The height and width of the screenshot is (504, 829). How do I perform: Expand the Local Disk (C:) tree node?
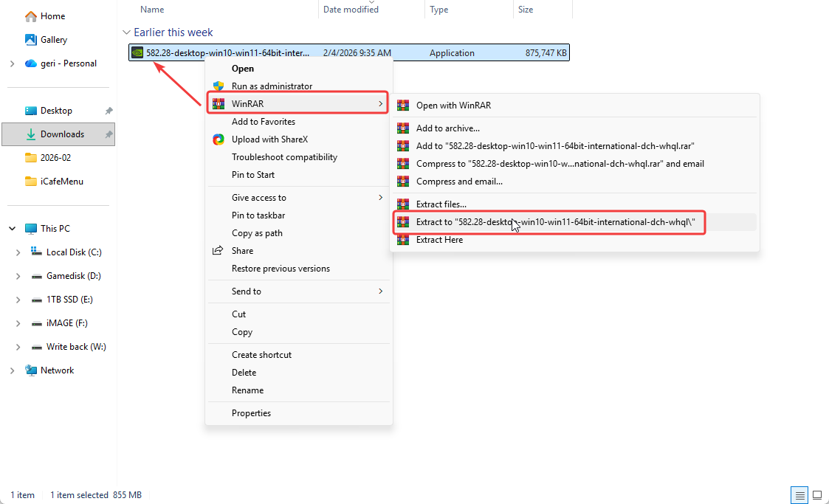click(x=18, y=252)
